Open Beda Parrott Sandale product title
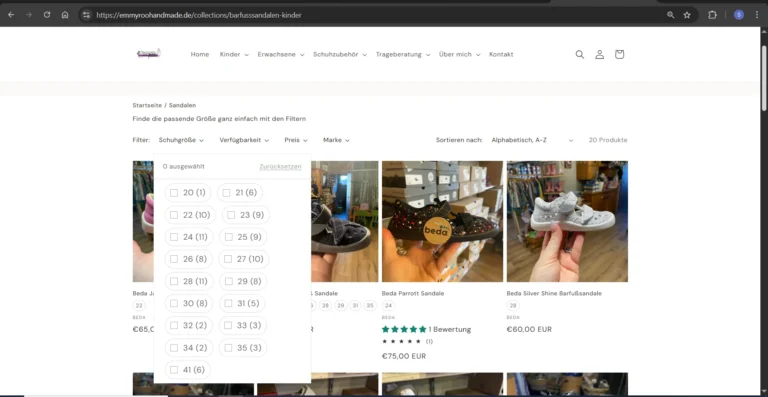This screenshot has height=397, width=768. coord(413,293)
